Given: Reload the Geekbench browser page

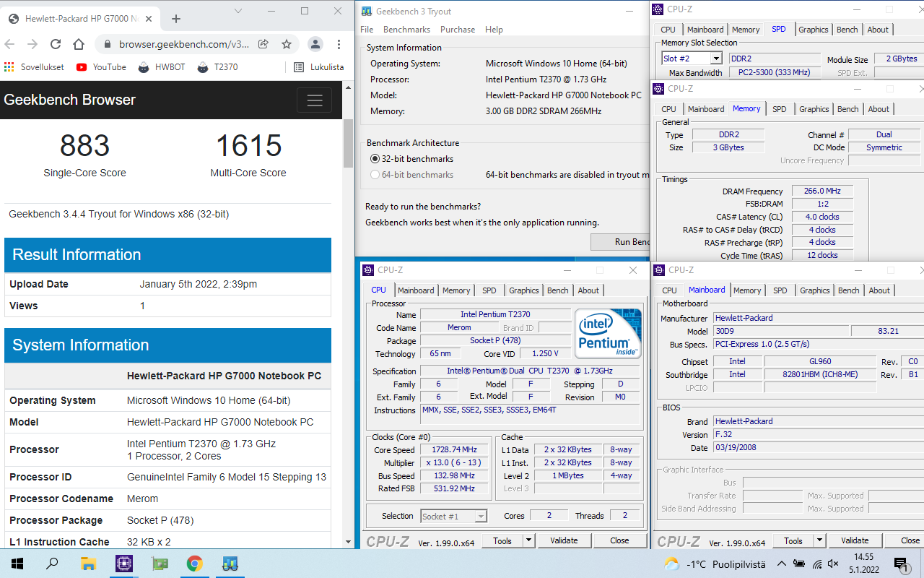Looking at the screenshot, I should pos(56,44).
